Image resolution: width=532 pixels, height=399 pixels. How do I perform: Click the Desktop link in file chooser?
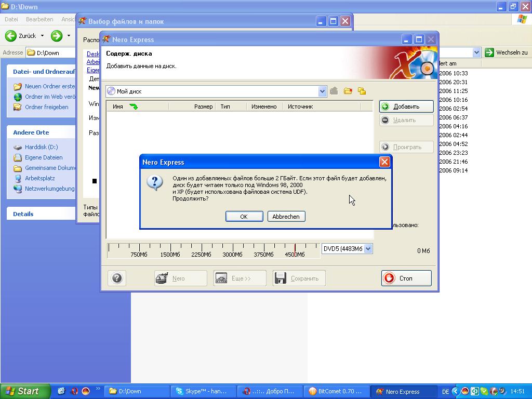pyautogui.click(x=93, y=54)
